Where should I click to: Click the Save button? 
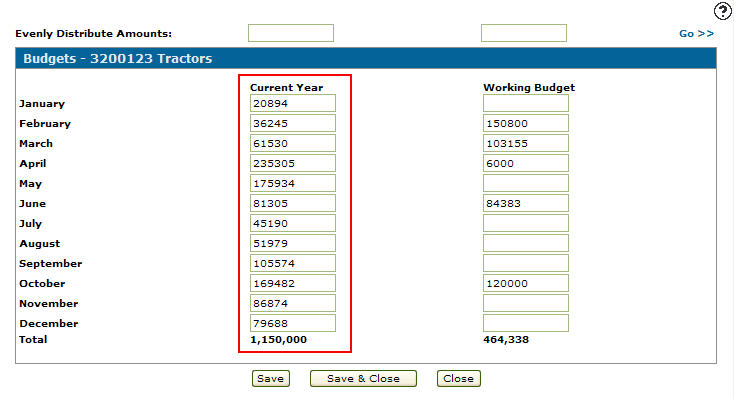coord(271,378)
